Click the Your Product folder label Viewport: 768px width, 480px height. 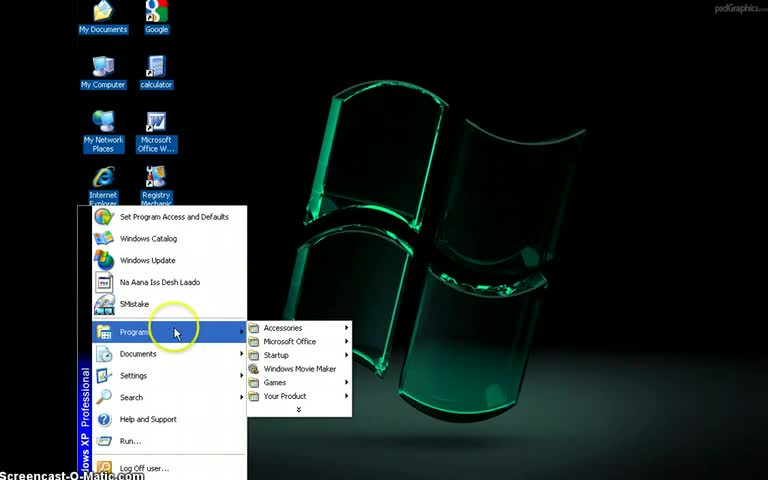[x=285, y=396]
